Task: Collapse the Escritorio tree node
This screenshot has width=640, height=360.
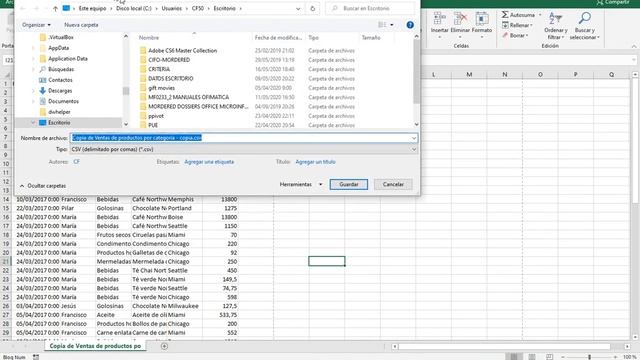Action: 33,122
